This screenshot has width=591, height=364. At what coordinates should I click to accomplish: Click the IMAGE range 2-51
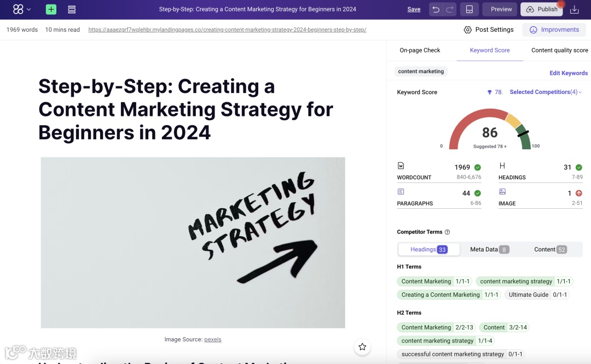pyautogui.click(x=577, y=203)
